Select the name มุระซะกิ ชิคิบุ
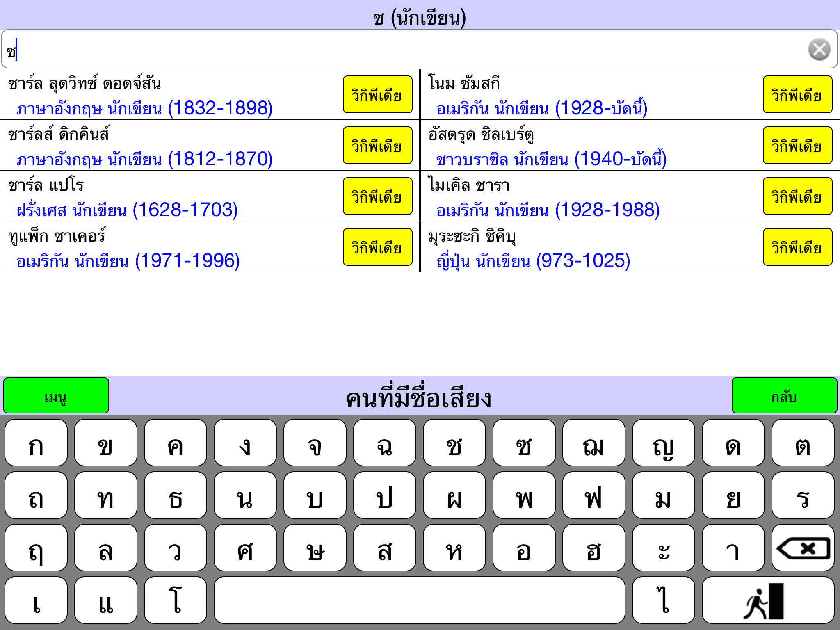 [x=472, y=236]
